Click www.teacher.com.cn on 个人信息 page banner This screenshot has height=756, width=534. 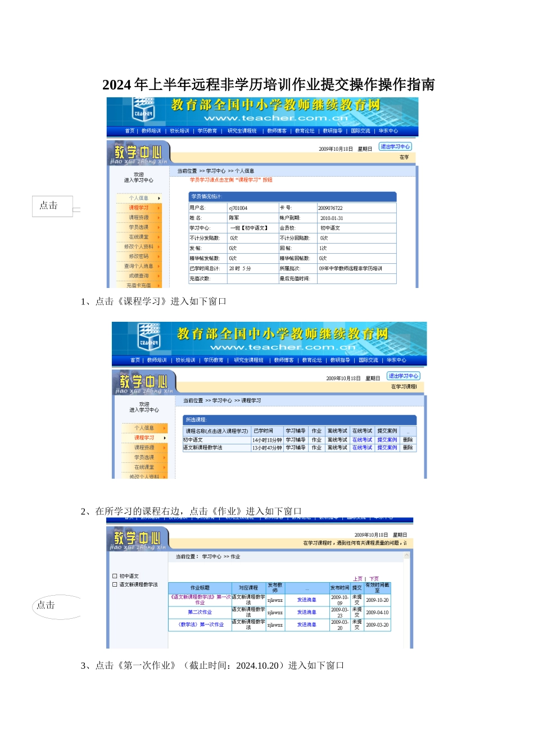pyautogui.click(x=276, y=118)
